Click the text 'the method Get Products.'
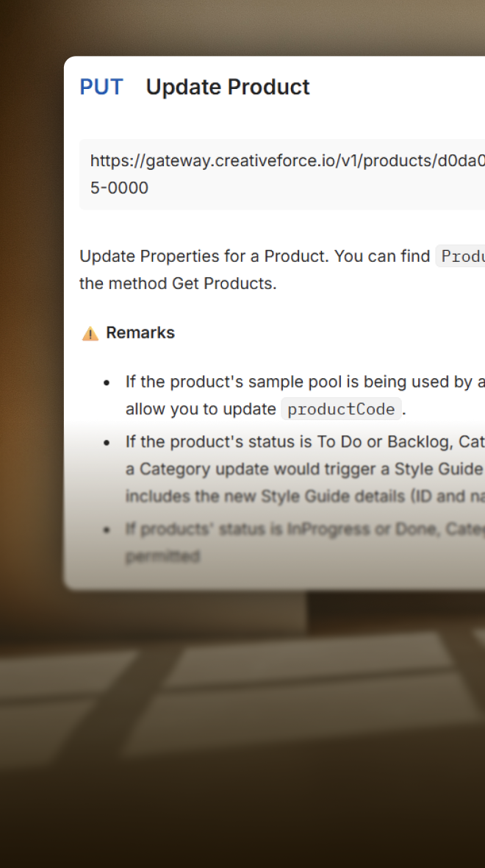Image resolution: width=485 pixels, height=868 pixels. (178, 283)
